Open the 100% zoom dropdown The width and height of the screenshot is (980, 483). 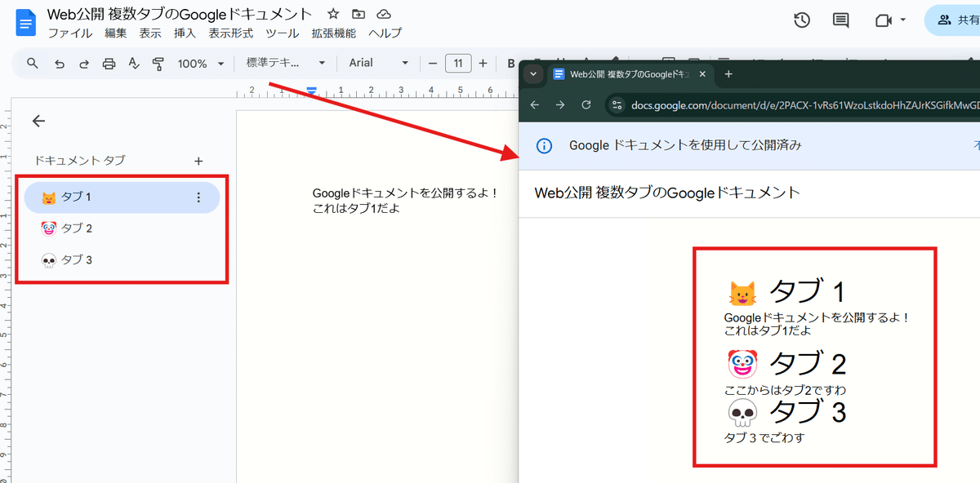(x=200, y=64)
